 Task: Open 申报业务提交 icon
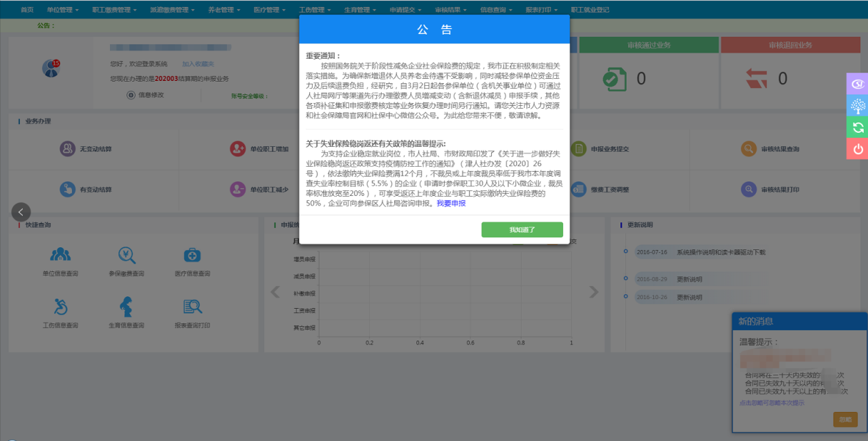[x=579, y=149]
